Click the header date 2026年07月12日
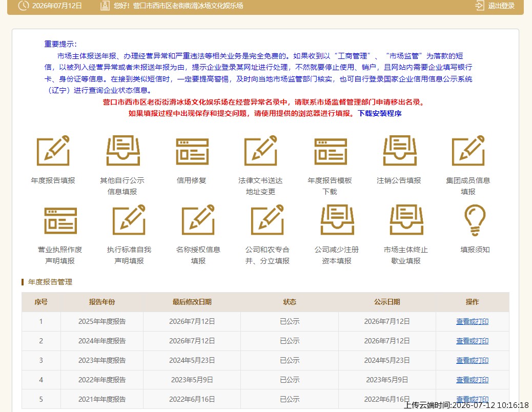The height and width of the screenshot is (412, 532). [x=57, y=6]
